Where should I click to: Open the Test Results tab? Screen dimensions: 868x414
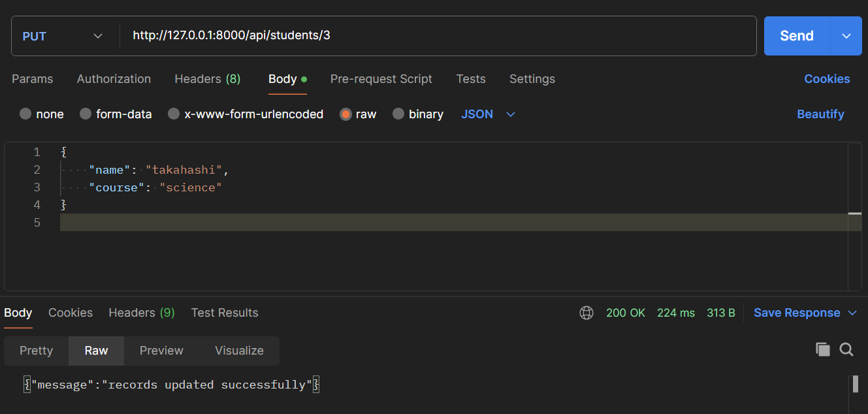(x=225, y=313)
